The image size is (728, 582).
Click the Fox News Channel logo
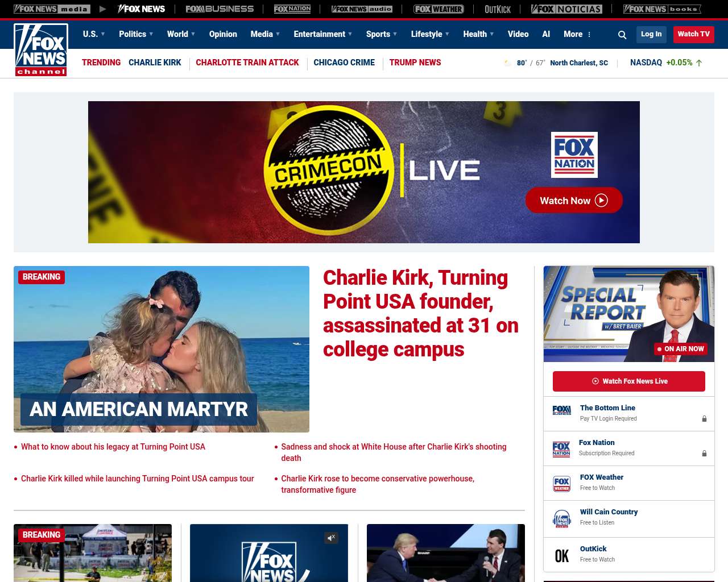pyautogui.click(x=41, y=50)
